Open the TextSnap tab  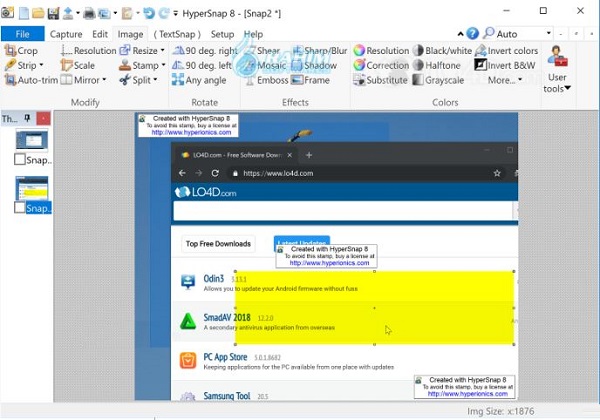(177, 34)
